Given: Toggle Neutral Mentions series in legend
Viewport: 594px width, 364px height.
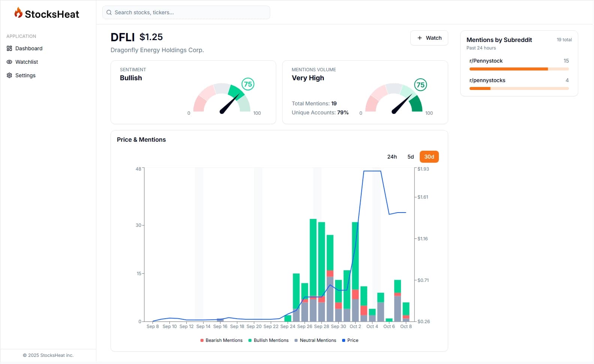Looking at the screenshot, I should point(315,340).
